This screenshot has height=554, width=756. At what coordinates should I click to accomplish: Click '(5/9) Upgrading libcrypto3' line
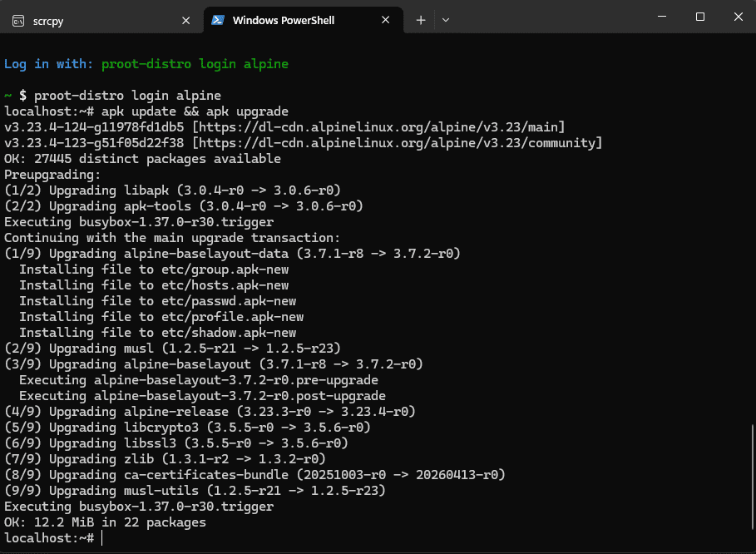pos(188,428)
